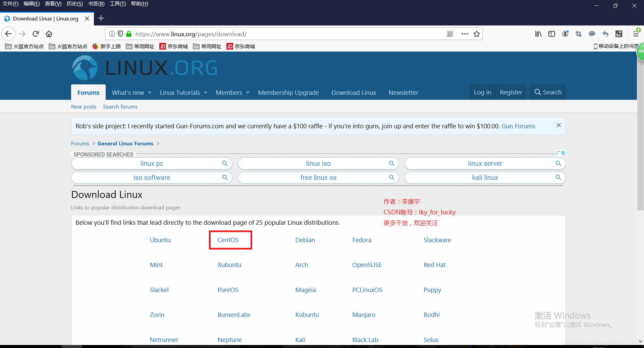Open New posts link
Viewport: 644px width, 348px height.
[x=84, y=107]
